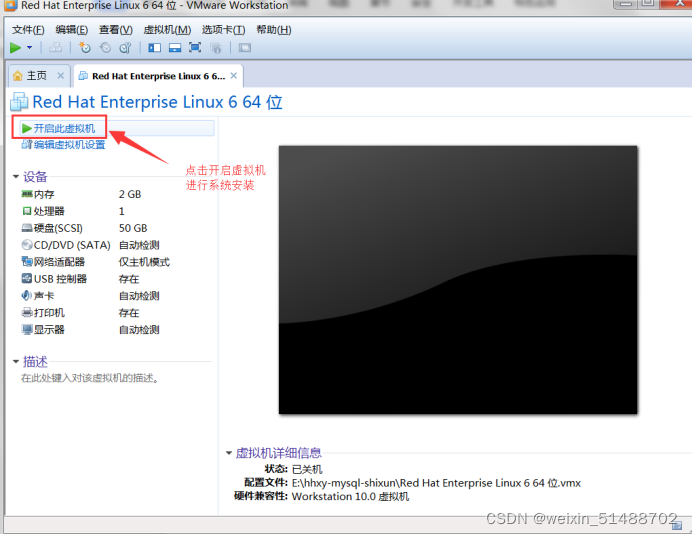Click the VM icon beside the page title

click(19, 102)
